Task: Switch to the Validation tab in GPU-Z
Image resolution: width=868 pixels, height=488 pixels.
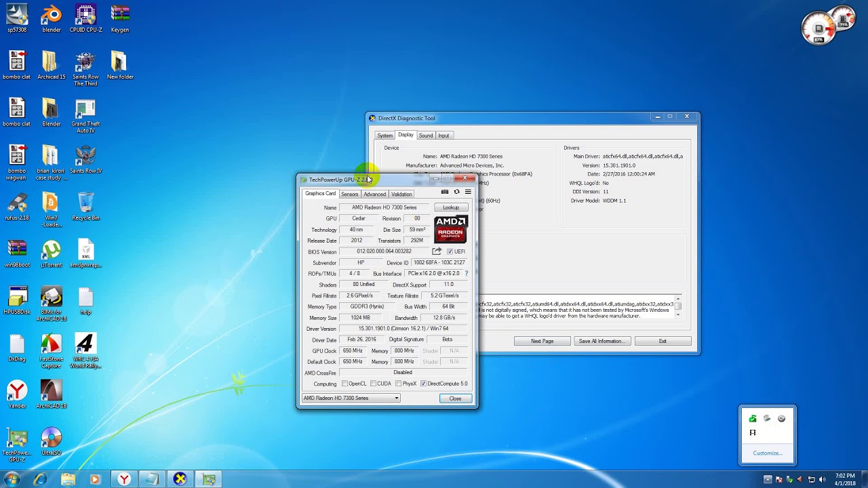Action: [401, 195]
